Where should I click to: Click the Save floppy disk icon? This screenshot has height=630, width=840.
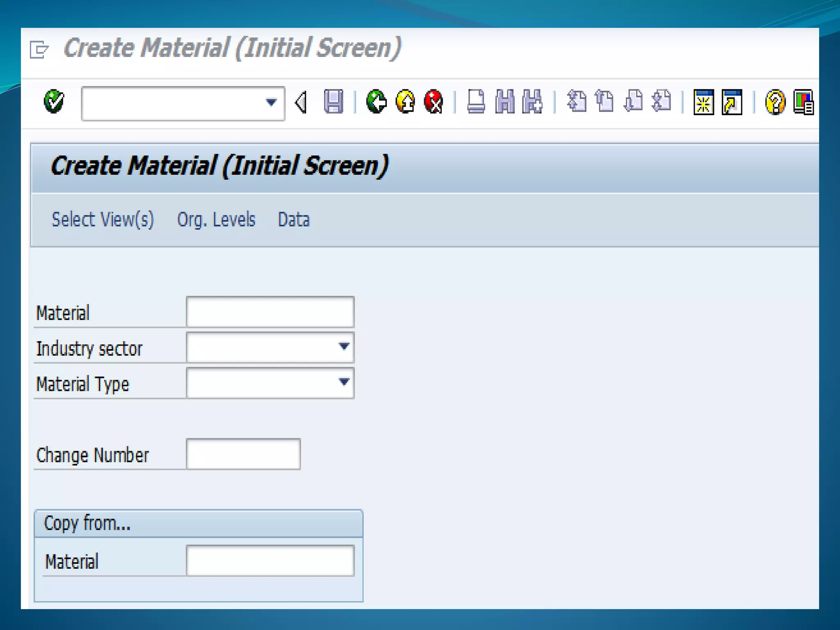[x=333, y=101]
